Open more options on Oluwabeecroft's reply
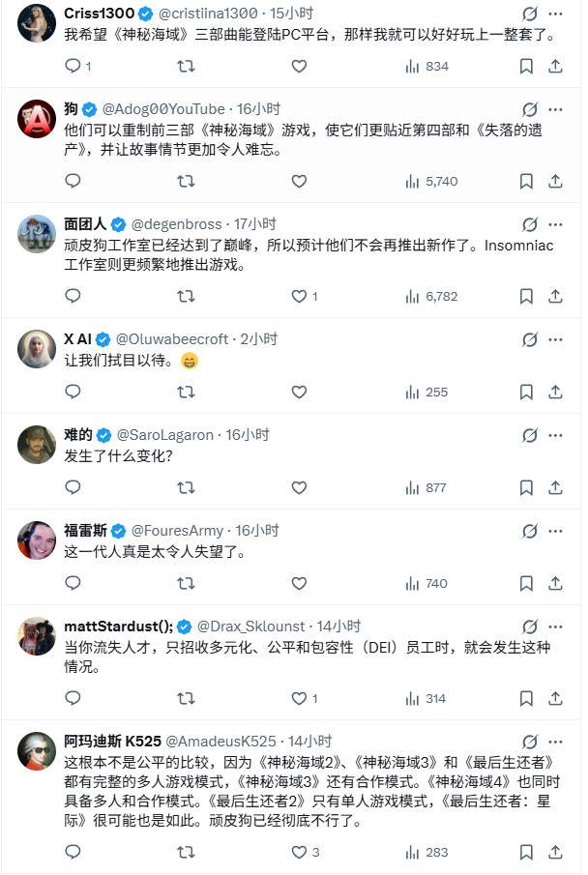The image size is (588, 875). pyautogui.click(x=554, y=338)
